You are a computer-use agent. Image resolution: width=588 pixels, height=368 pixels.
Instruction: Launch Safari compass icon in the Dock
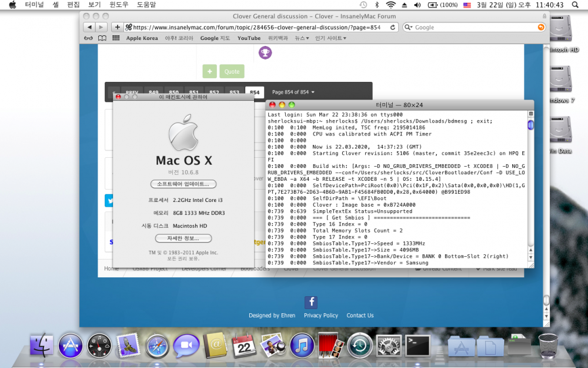(x=157, y=346)
